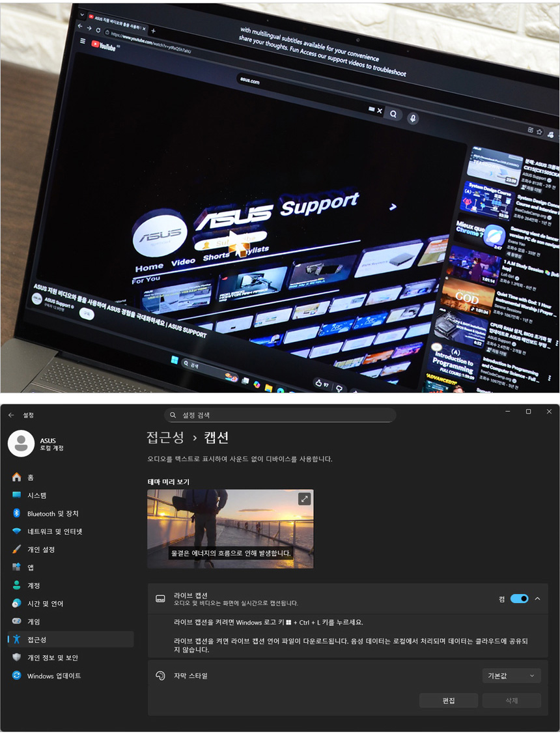Open 계정 settings page
The width and height of the screenshot is (560, 734).
pyautogui.click(x=33, y=586)
